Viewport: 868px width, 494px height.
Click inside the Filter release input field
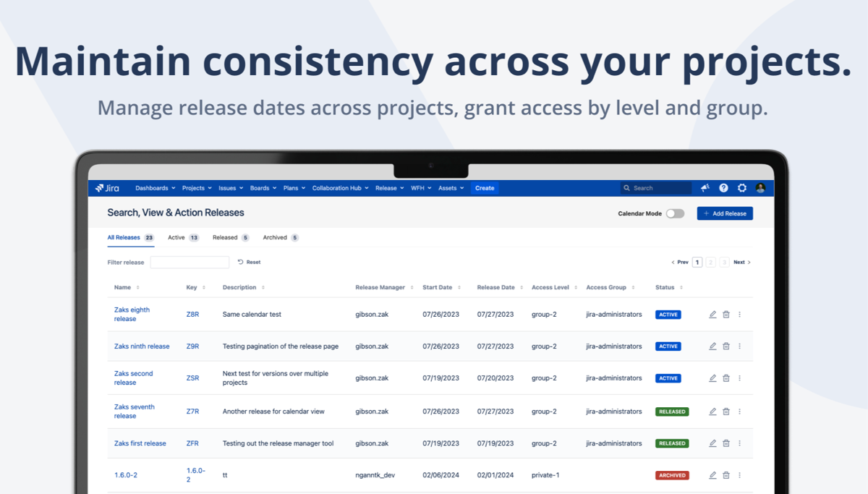[190, 261]
